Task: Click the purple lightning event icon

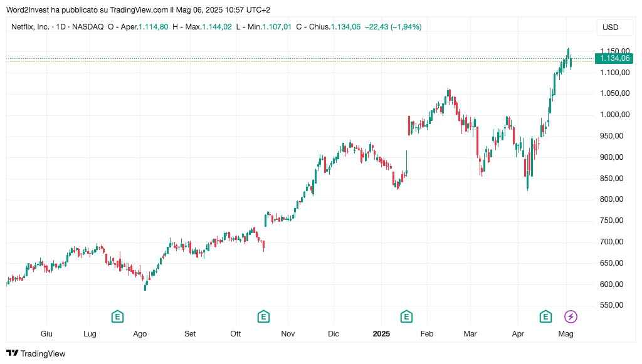Action: (571, 316)
